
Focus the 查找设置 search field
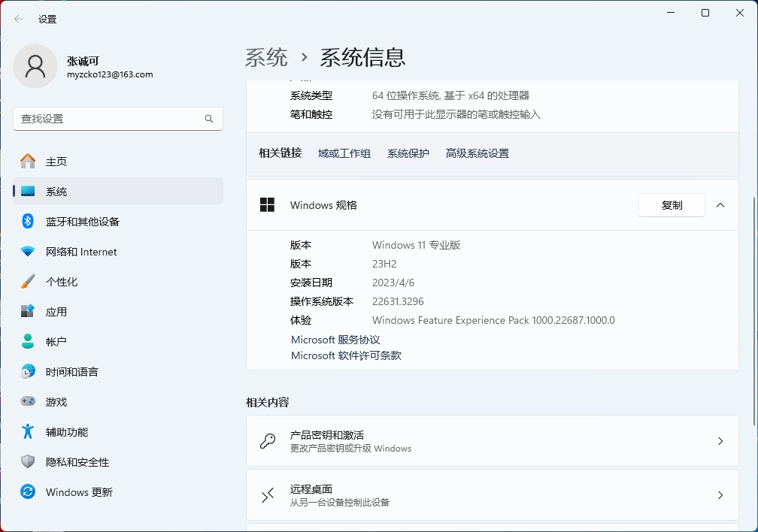tap(118, 119)
